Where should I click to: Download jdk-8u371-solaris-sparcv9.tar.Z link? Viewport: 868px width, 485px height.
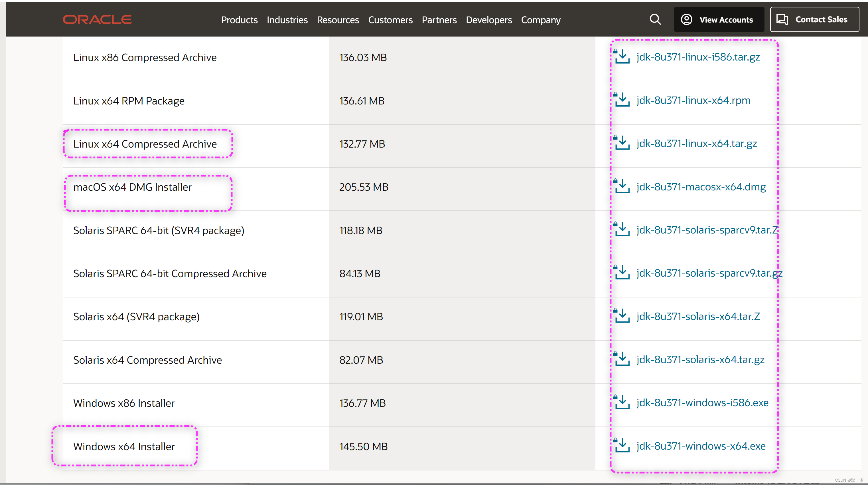tap(707, 230)
